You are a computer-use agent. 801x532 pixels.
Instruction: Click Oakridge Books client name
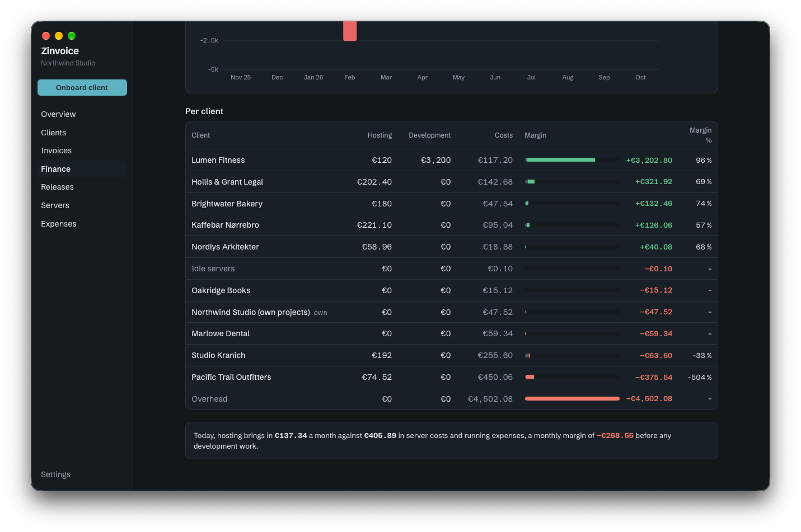[x=221, y=290]
